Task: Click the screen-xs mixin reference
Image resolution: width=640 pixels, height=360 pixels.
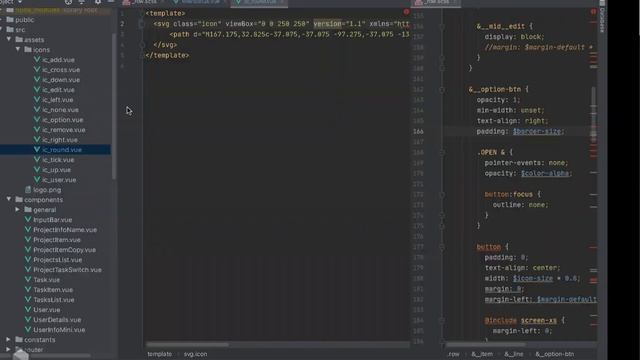Action: pos(539,320)
